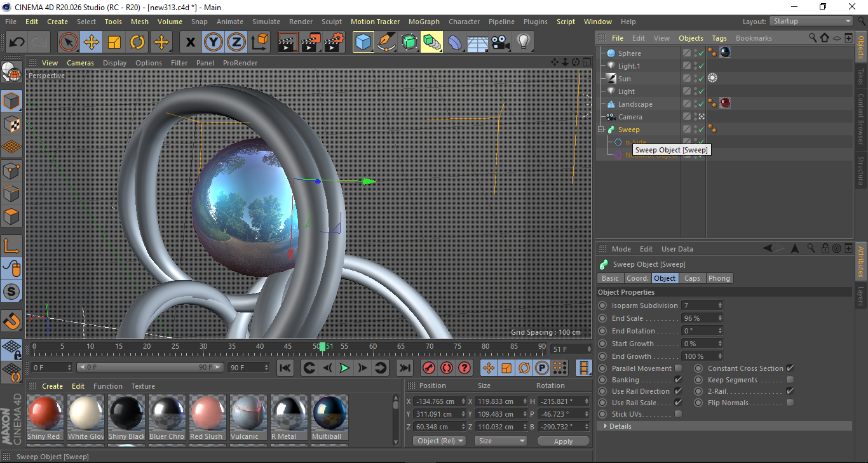Click the Autokeying button
Screen dimensions: 868x463
447,368
